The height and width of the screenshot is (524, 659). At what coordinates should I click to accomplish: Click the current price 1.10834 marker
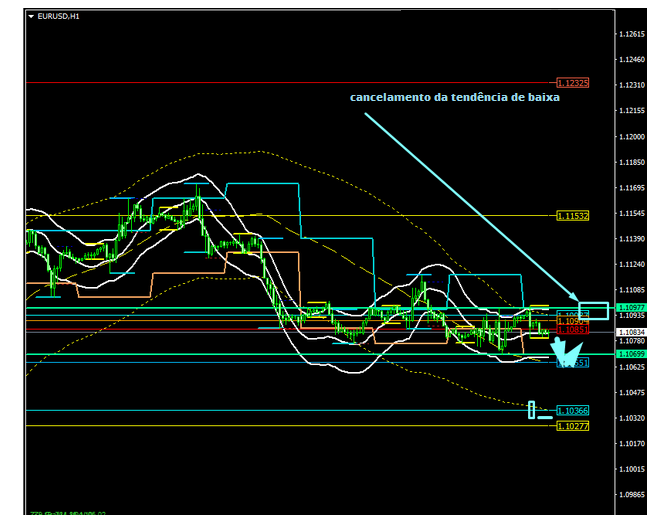[631, 332]
